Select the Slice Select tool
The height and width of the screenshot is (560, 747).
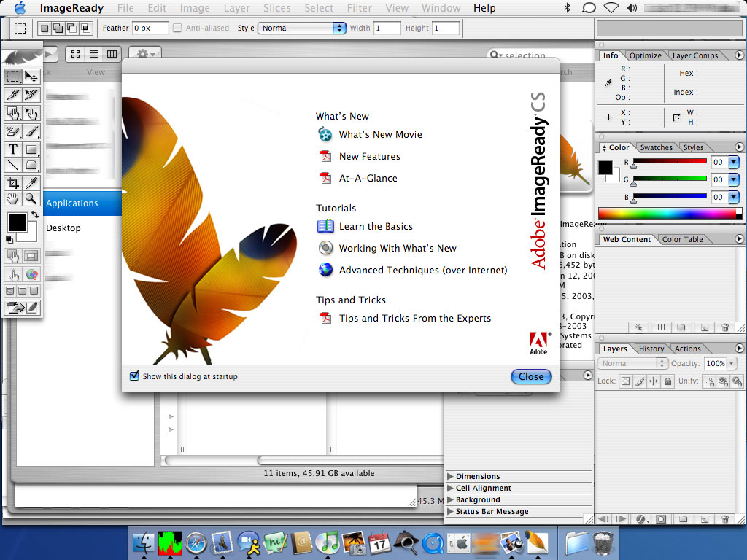click(x=31, y=94)
